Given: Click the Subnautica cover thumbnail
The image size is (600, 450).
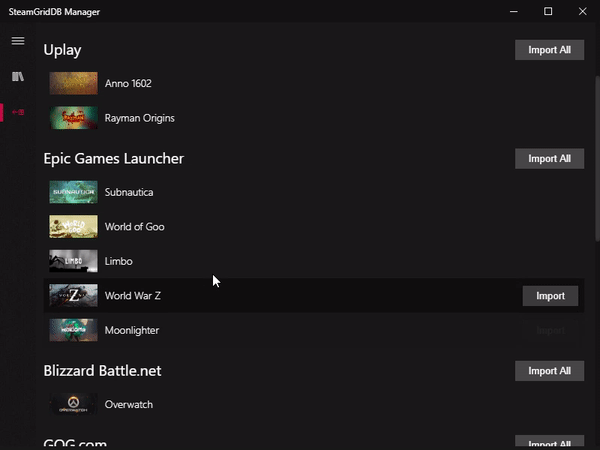Looking at the screenshot, I should 73,192.
